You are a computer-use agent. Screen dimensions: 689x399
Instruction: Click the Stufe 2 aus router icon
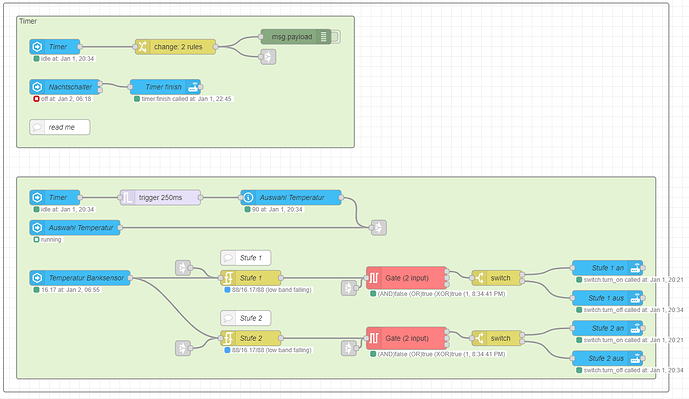(635, 359)
